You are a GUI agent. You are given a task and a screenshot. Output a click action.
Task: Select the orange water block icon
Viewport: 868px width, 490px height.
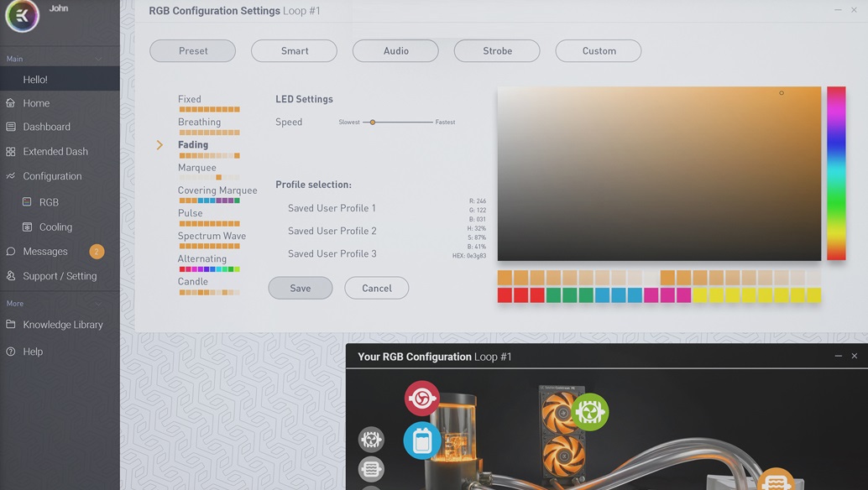pyautogui.click(x=776, y=480)
